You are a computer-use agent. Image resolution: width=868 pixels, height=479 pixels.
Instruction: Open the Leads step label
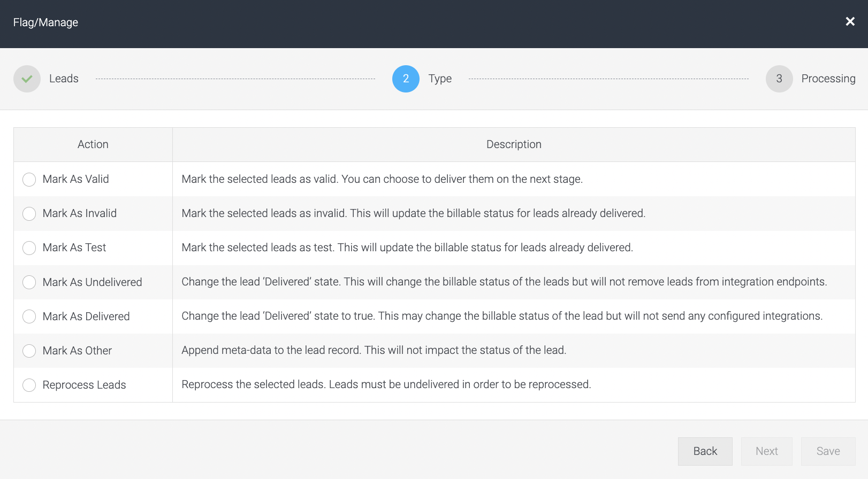pos(64,79)
